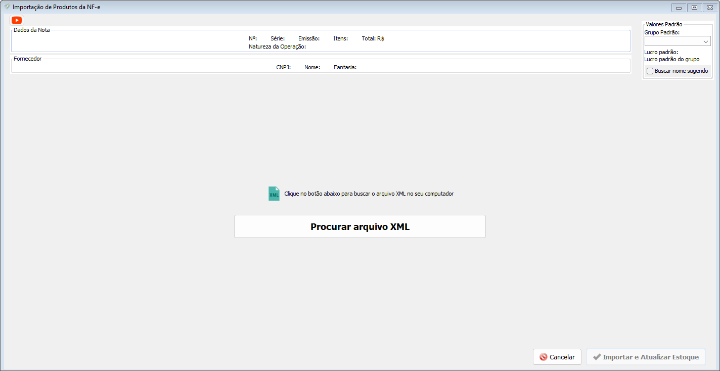Maximize the Importação de Produtos window
The image size is (720, 371).
click(694, 7)
